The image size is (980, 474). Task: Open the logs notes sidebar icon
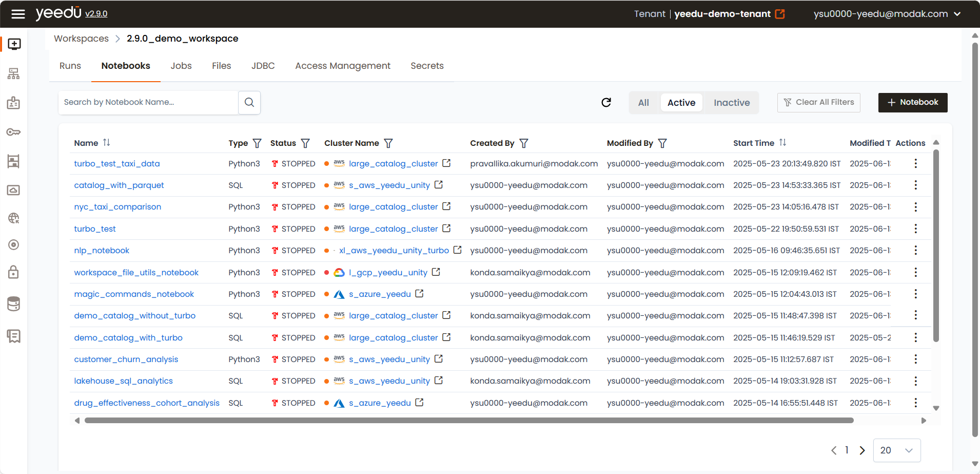coord(14,336)
